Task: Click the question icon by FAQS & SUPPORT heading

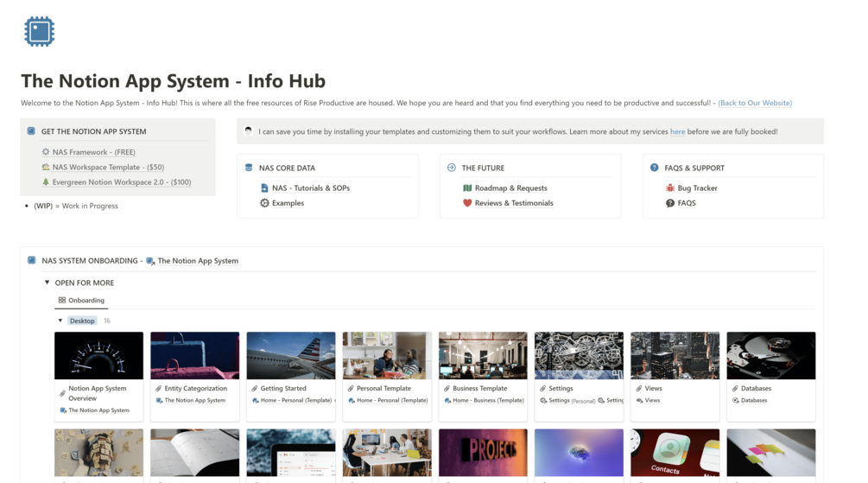Action: [654, 168]
